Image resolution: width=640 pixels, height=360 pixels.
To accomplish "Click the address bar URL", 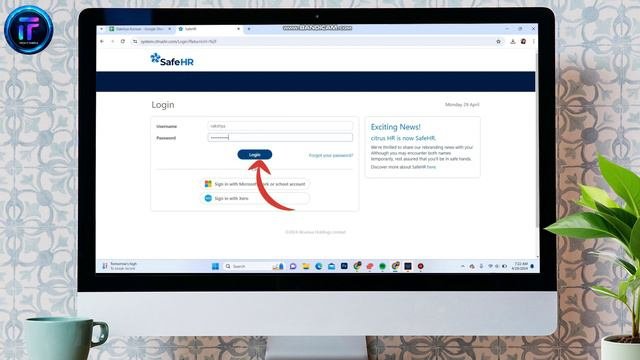I will [x=178, y=42].
